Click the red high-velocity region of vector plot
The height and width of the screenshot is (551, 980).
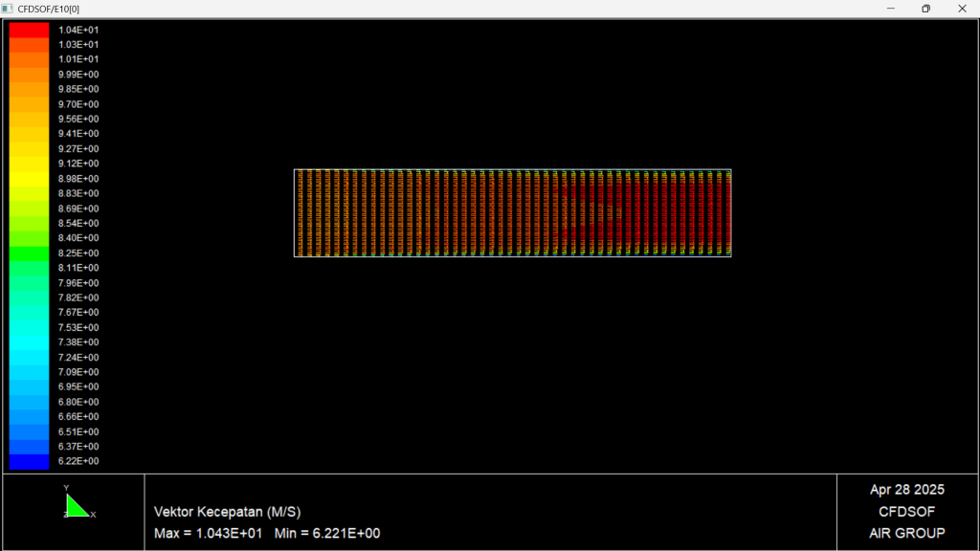(x=660, y=212)
